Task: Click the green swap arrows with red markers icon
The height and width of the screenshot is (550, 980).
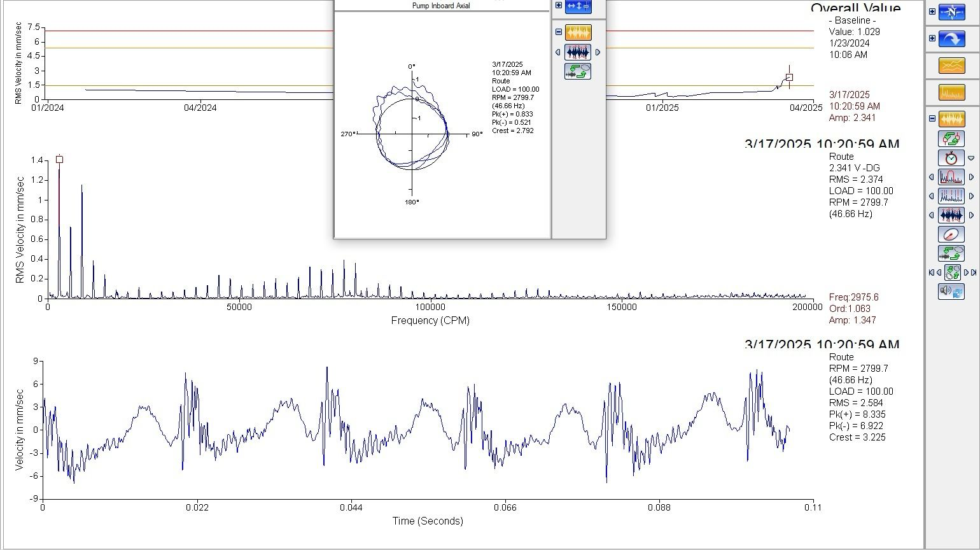Action: pyautogui.click(x=951, y=139)
